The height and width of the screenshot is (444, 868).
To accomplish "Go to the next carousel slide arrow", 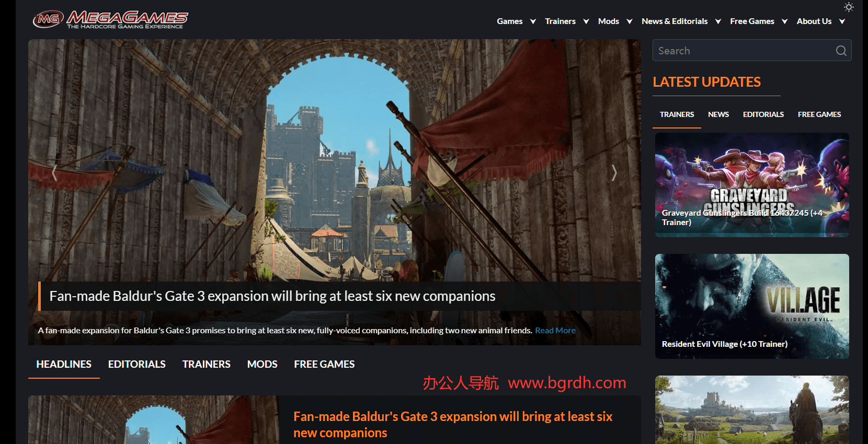I will pyautogui.click(x=614, y=173).
